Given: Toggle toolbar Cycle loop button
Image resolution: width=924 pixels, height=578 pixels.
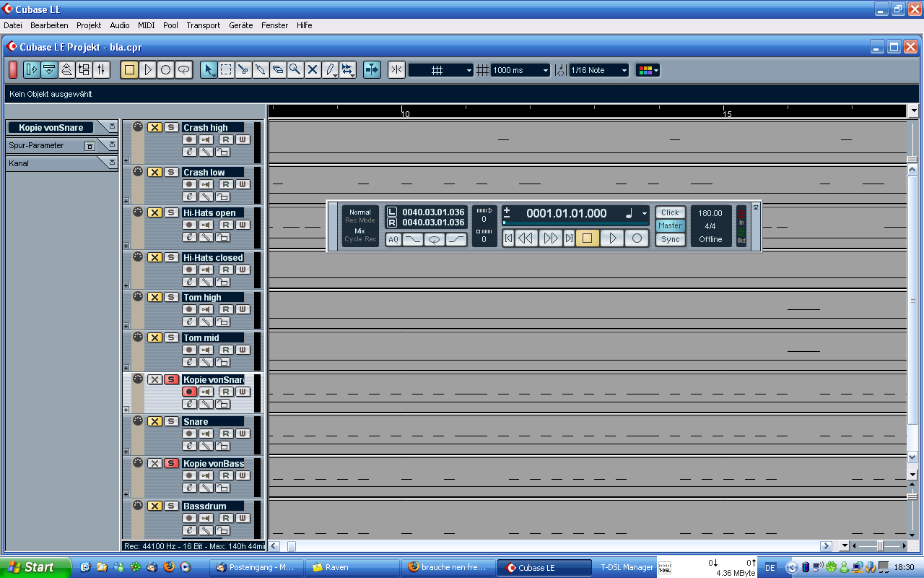Looking at the screenshot, I should 183,70.
